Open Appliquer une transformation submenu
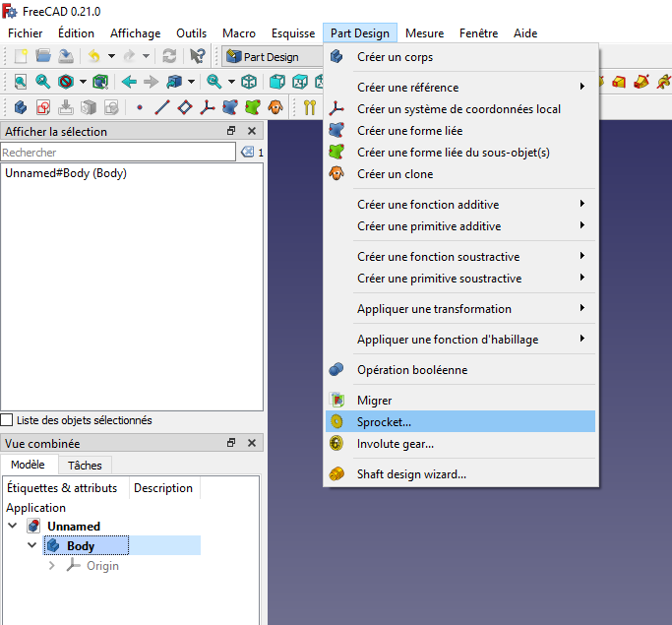This screenshot has height=625, width=672. coord(460,309)
